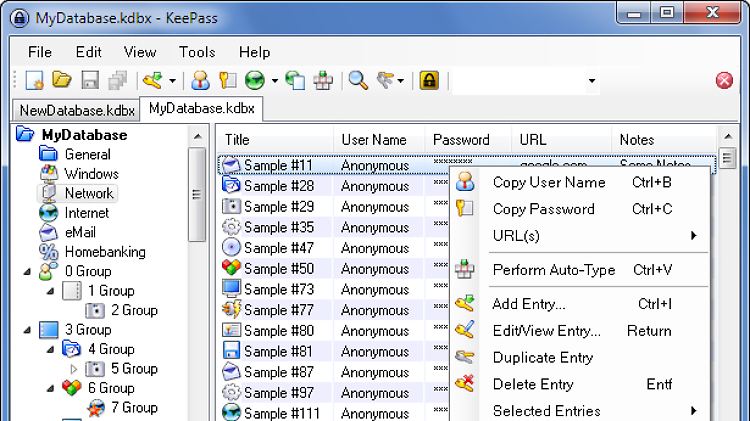The width and height of the screenshot is (750, 421).
Task: Select the Sample #50 entry row
Action: click(x=334, y=269)
